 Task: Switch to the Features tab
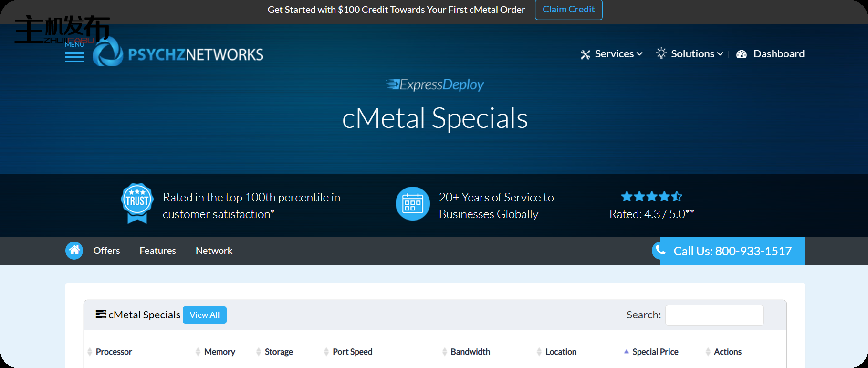(157, 251)
